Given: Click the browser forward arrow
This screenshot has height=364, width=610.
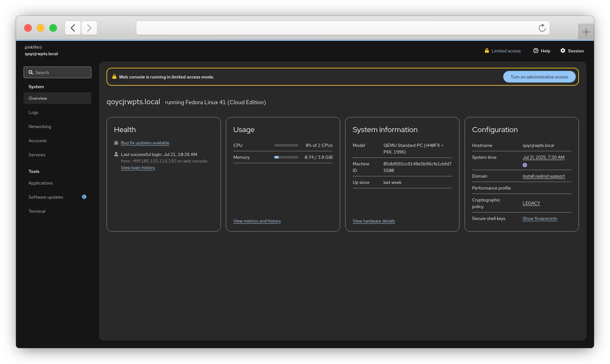Looking at the screenshot, I should (x=89, y=28).
